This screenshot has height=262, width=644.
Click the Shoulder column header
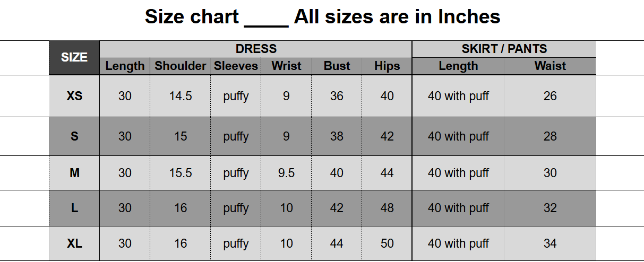(x=181, y=66)
